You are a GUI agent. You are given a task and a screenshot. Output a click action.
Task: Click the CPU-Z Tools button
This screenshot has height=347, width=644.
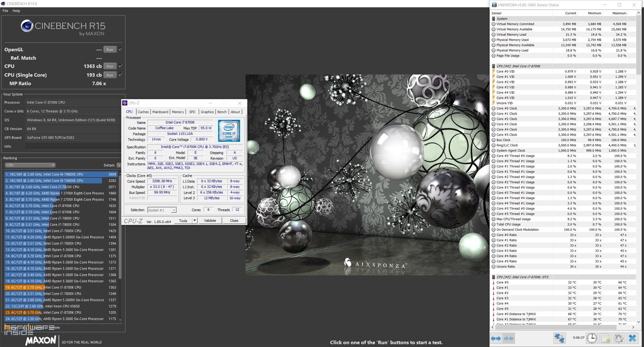tap(183, 221)
